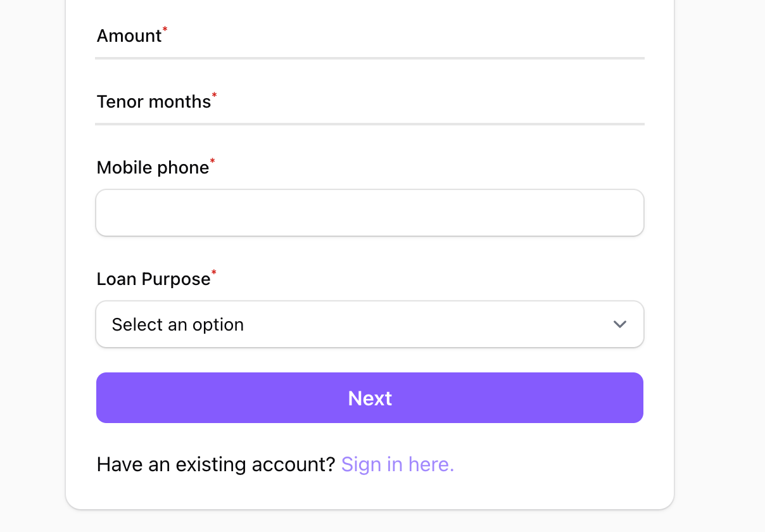Click the Tenor months label
Screen dimensions: 765x532
(153, 102)
